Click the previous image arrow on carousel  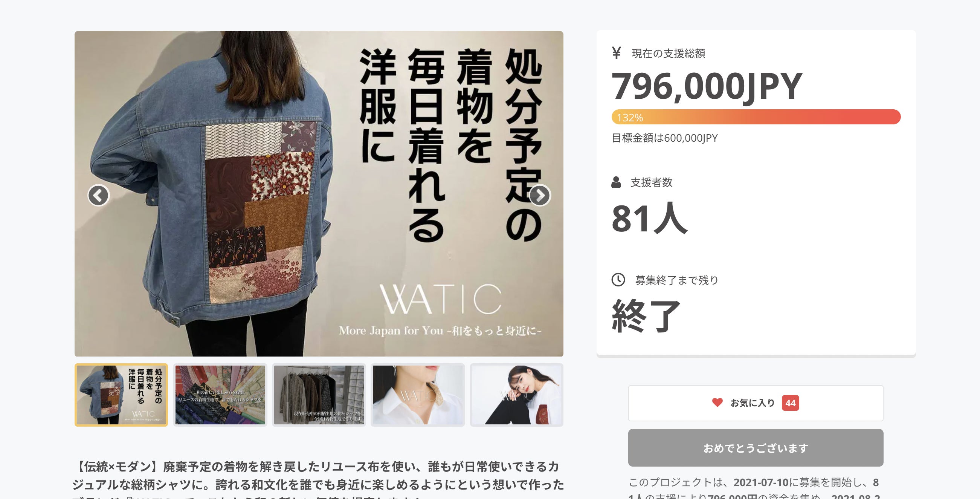click(x=99, y=195)
